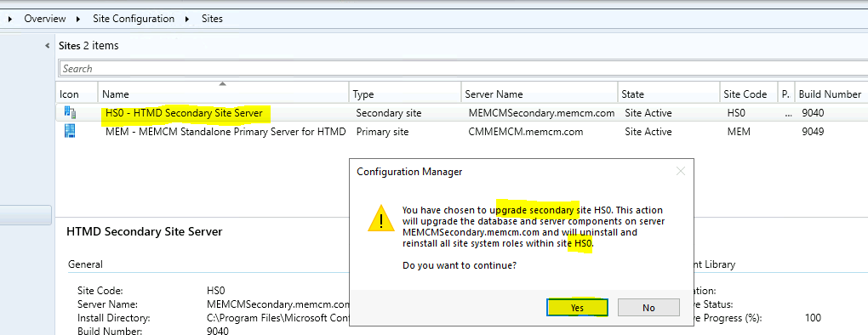Click the General section label

85,264
